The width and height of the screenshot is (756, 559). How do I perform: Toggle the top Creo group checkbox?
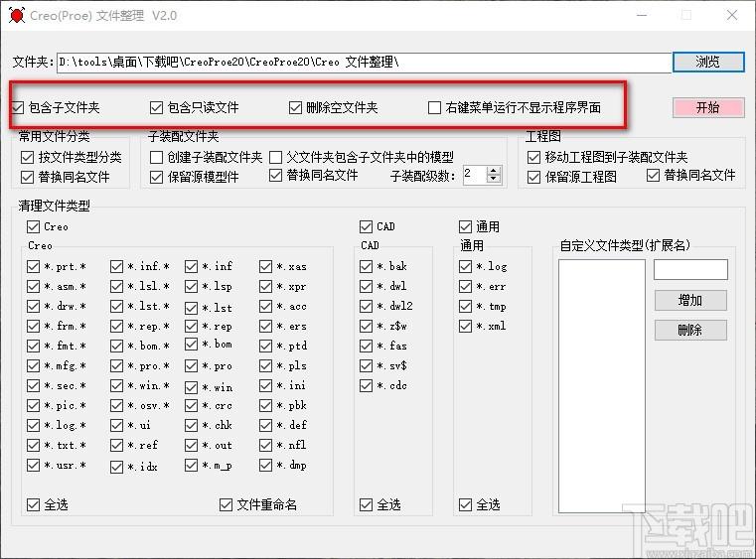tap(33, 226)
